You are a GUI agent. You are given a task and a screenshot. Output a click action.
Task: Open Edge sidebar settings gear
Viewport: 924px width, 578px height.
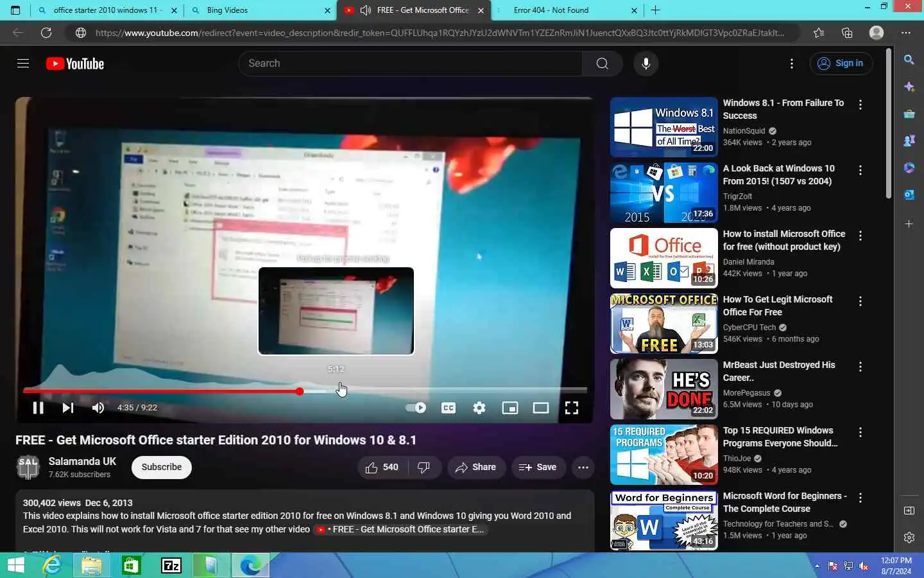click(909, 538)
